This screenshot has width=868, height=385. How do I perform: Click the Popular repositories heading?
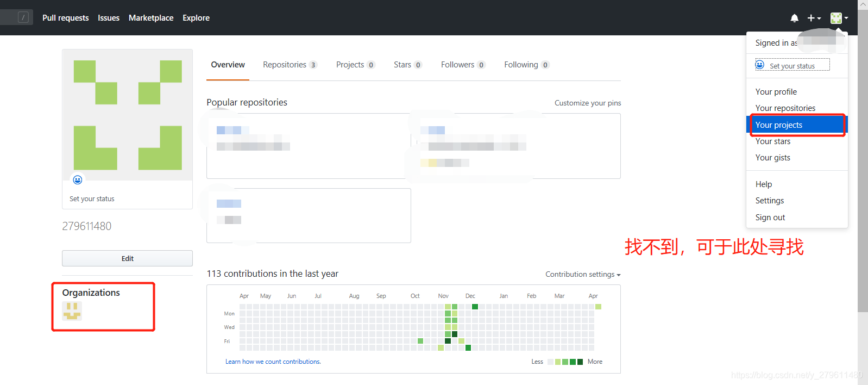(247, 102)
